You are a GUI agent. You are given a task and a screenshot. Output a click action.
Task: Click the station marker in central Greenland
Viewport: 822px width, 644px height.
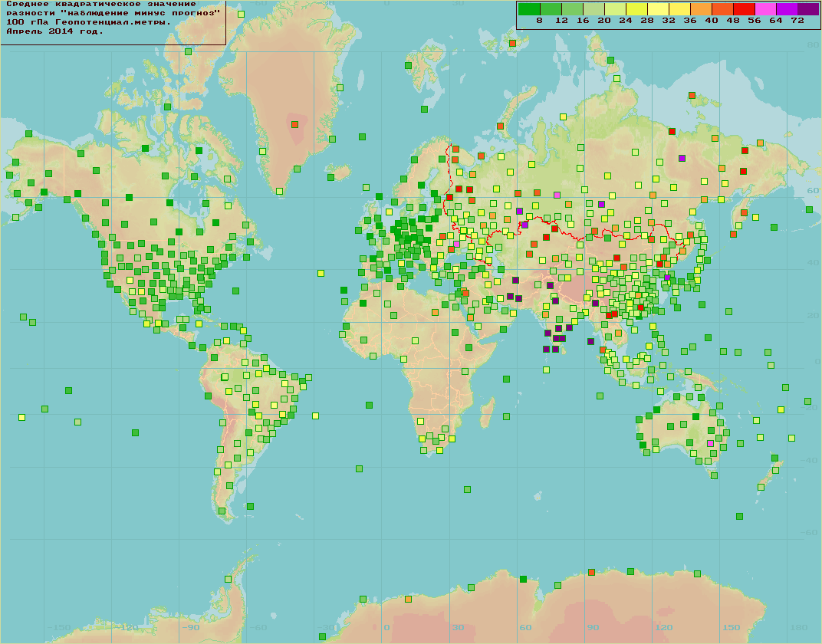pyautogui.click(x=294, y=125)
